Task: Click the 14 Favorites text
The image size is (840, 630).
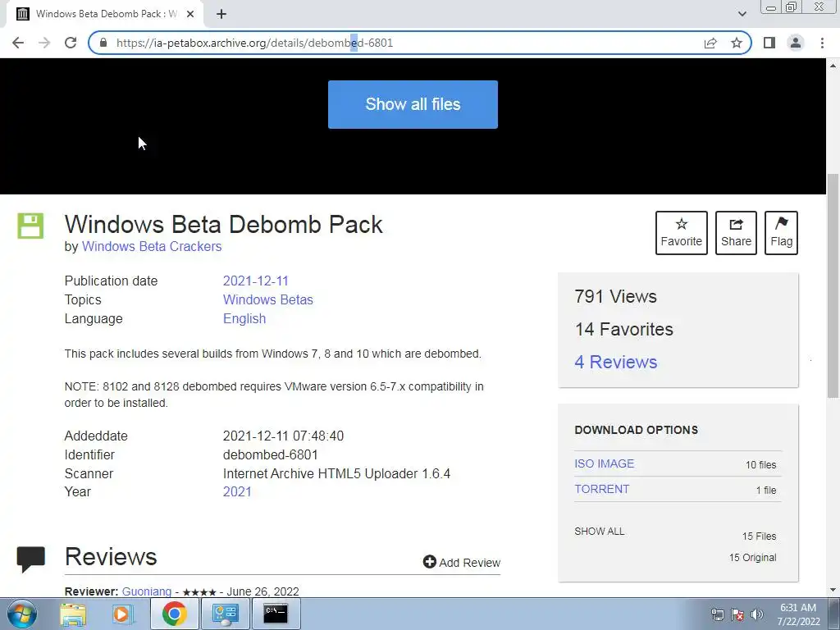Action: pos(623,329)
